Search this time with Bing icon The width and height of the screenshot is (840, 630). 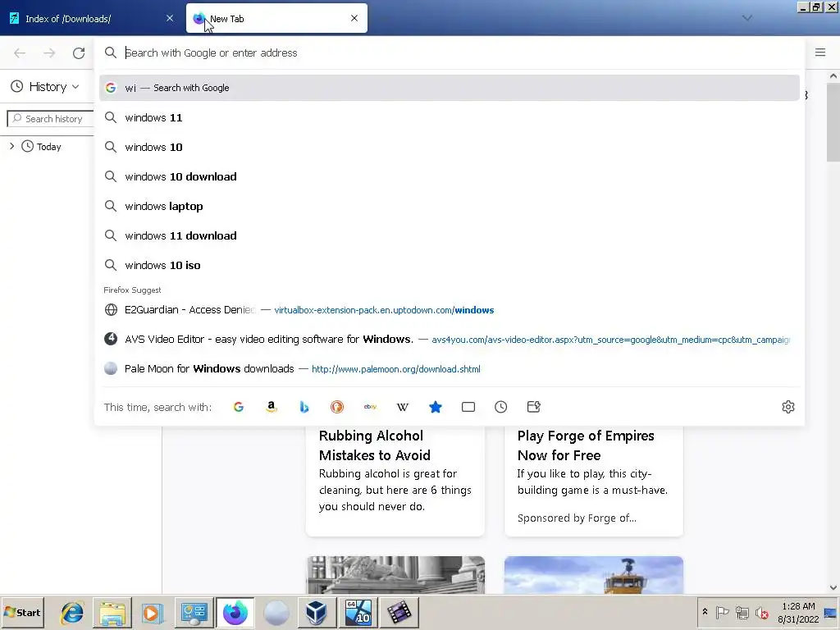click(x=304, y=407)
